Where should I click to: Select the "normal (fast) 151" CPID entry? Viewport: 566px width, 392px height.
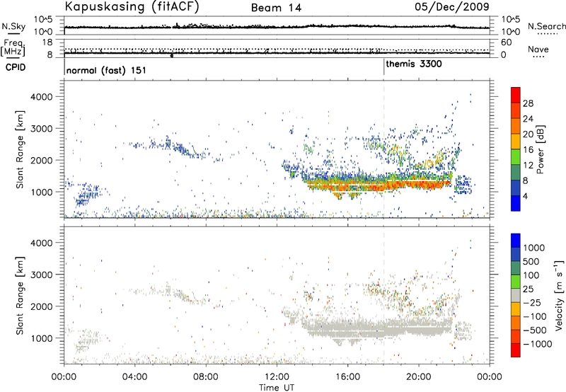click(x=106, y=70)
